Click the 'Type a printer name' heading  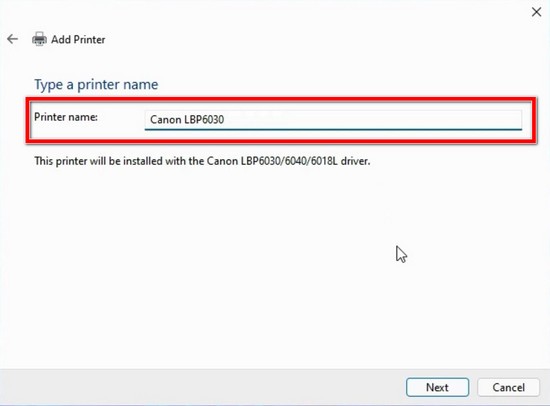click(96, 85)
